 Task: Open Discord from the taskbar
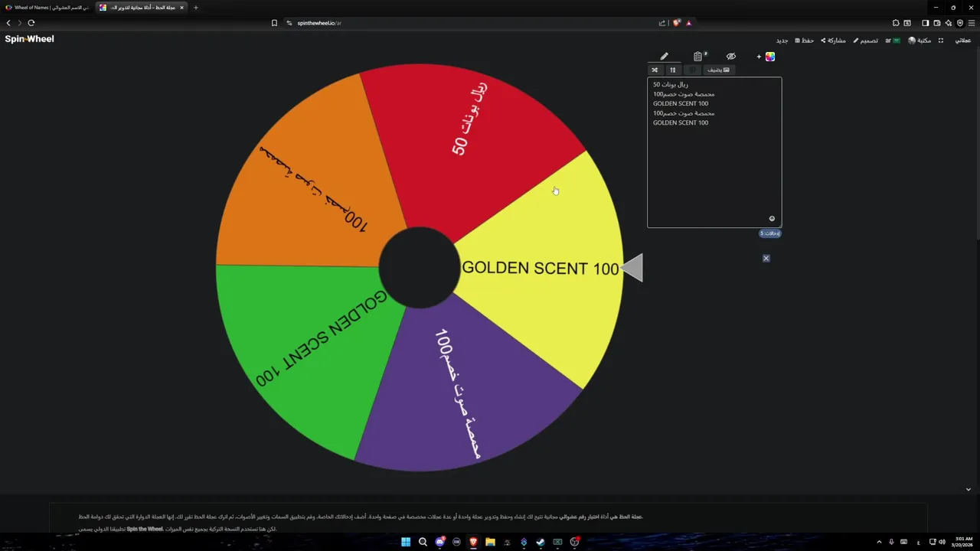coord(439,543)
